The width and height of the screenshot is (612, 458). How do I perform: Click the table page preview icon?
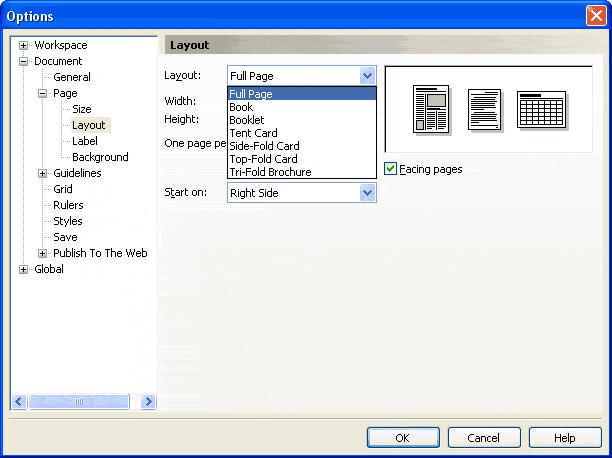[x=542, y=110]
